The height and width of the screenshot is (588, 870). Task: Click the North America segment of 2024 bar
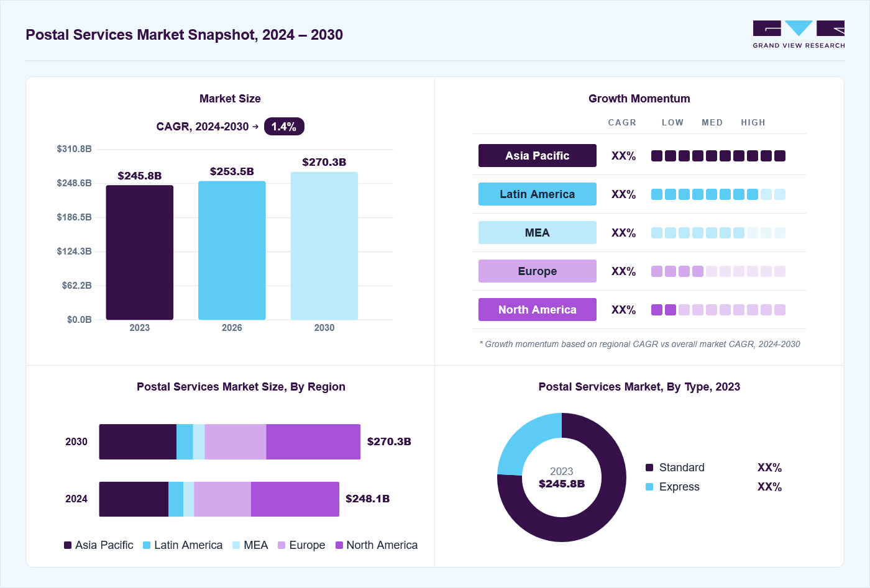[295, 499]
